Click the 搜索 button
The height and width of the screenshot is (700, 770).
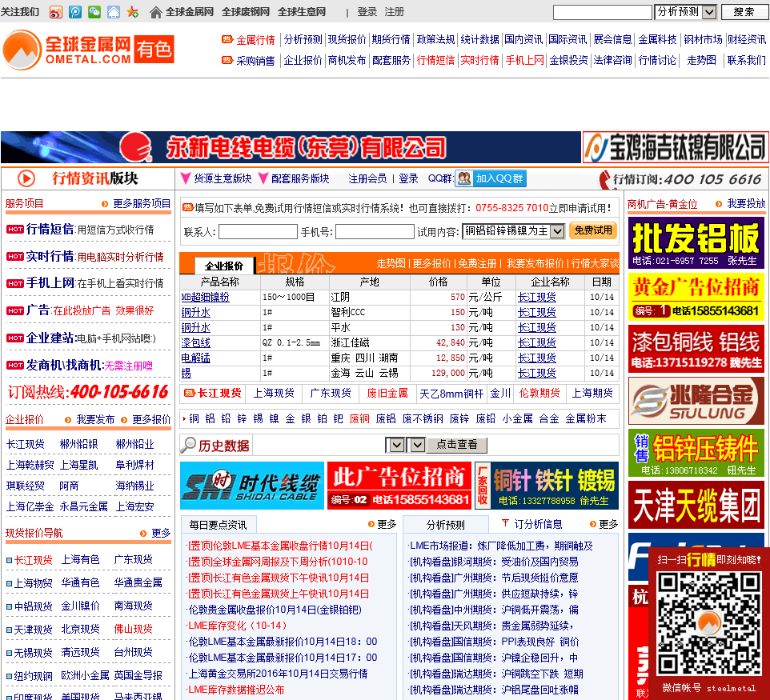pyautogui.click(x=744, y=12)
